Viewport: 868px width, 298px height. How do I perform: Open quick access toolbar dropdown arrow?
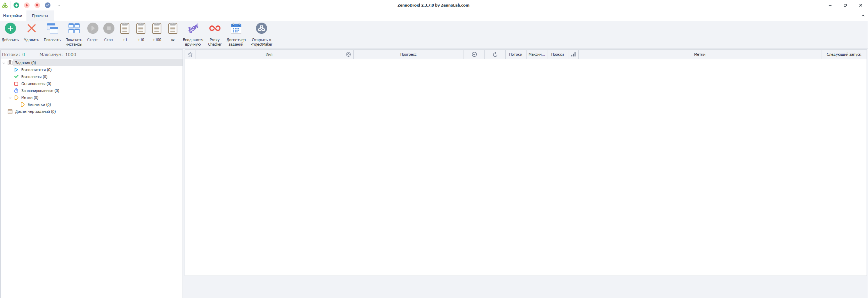tap(59, 5)
